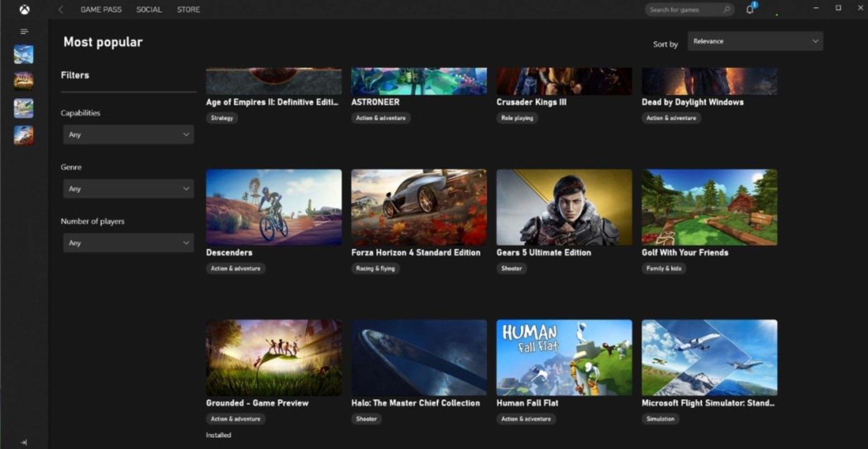Maximize the Xbox app window

(838, 8)
